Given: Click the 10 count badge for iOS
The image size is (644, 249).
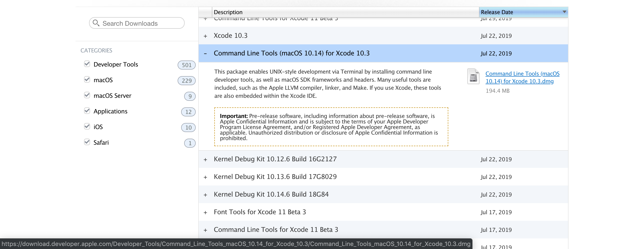Looking at the screenshot, I should 188,128.
